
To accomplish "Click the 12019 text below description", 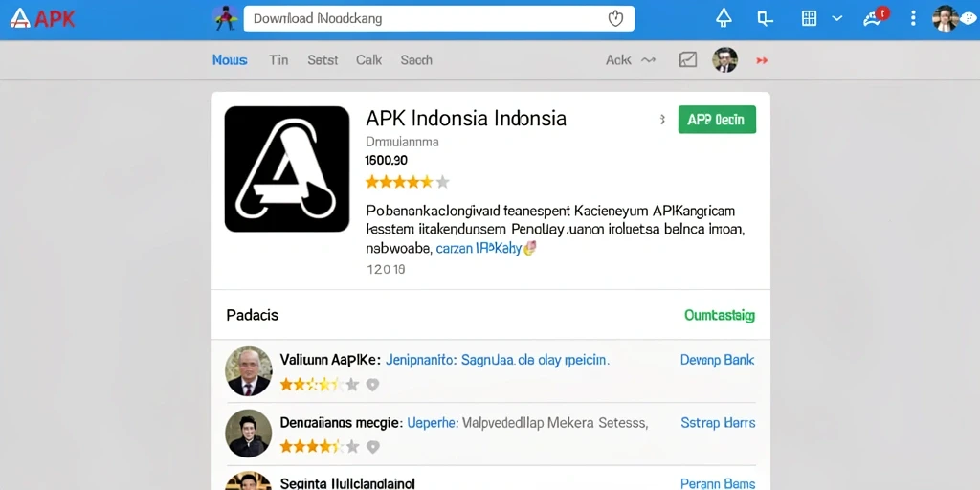I will (x=386, y=269).
